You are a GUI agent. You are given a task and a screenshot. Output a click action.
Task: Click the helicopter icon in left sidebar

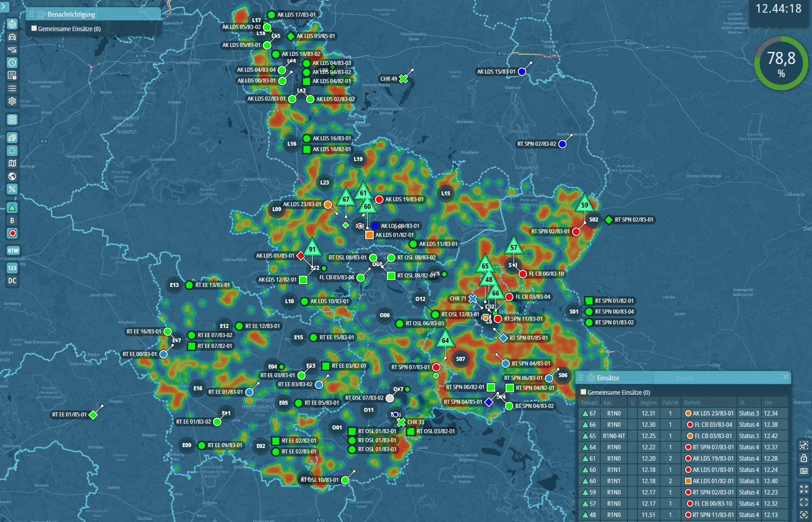(12, 50)
